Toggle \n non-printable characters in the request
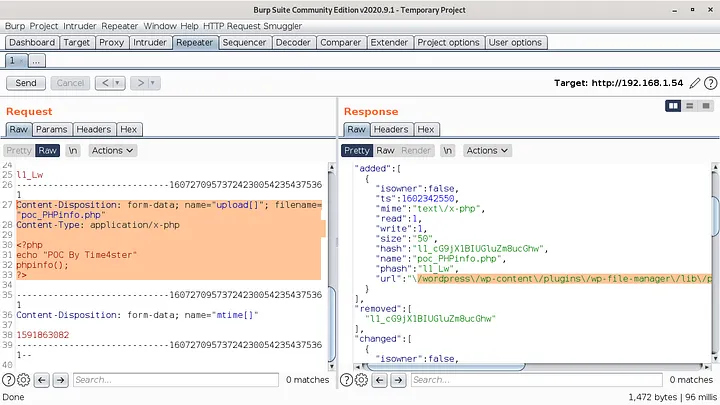720x405 pixels. [73, 151]
